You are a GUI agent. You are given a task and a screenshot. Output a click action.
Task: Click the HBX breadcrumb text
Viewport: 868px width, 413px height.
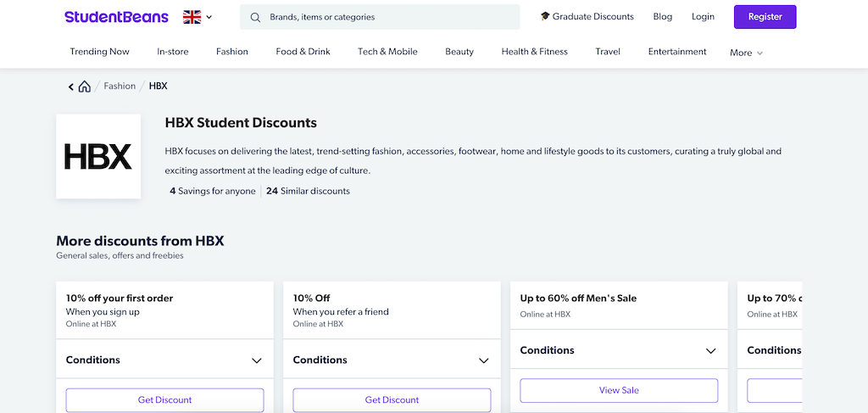158,86
